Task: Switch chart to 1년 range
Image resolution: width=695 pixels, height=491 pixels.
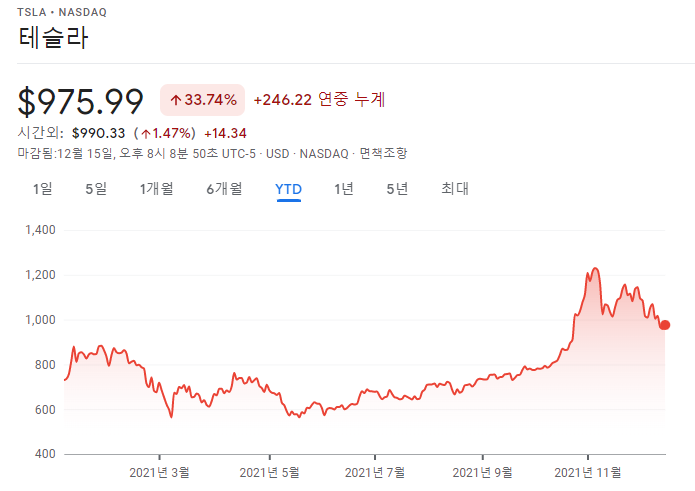Action: tap(344, 189)
